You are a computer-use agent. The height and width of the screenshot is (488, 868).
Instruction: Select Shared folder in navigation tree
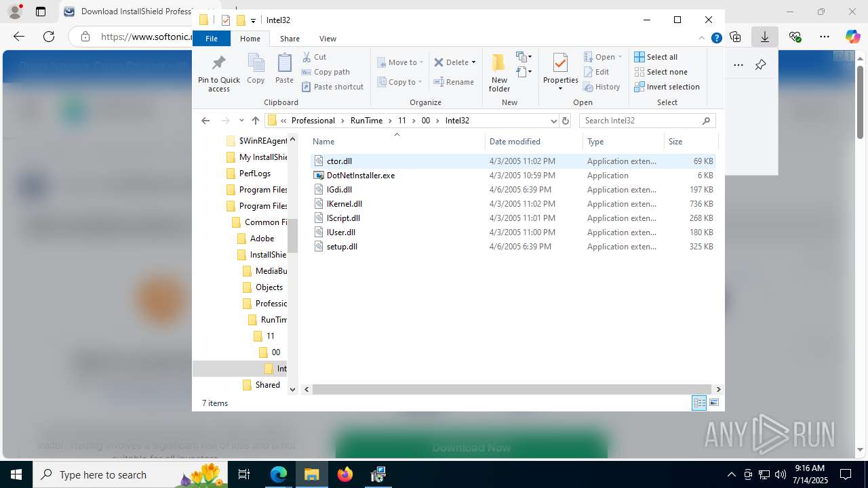pos(267,385)
